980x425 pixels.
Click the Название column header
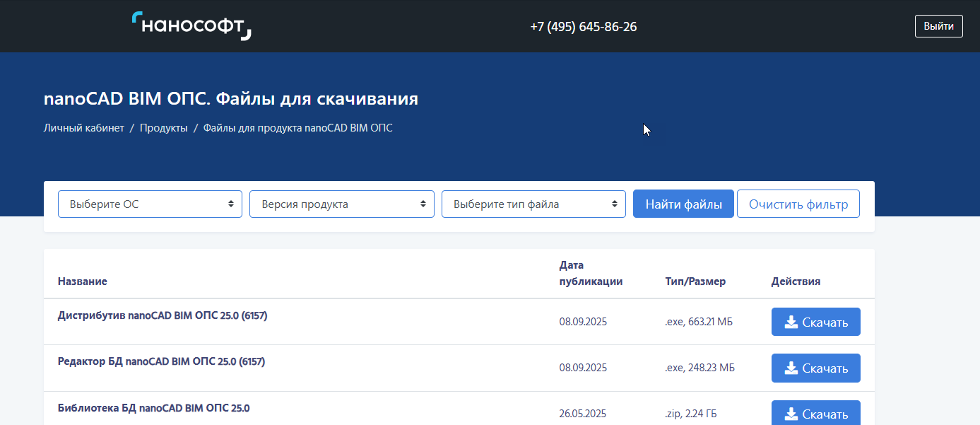tap(82, 281)
